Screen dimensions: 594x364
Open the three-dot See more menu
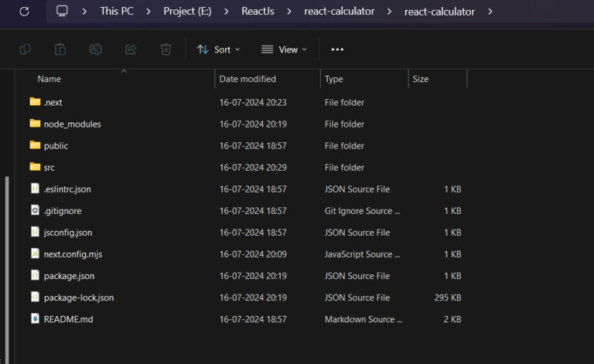tap(337, 49)
